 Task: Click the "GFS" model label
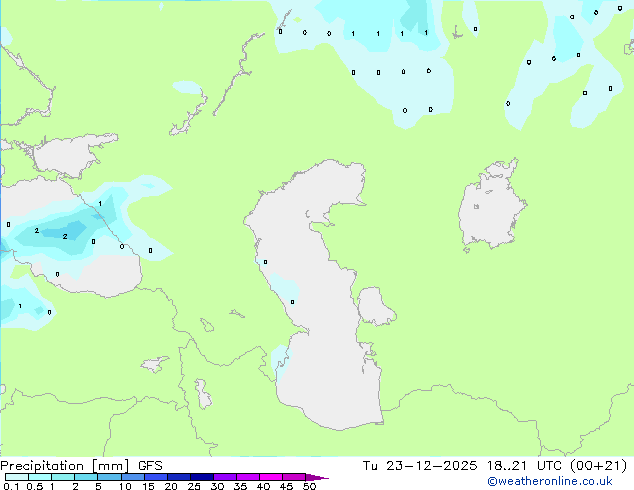[x=150, y=466]
